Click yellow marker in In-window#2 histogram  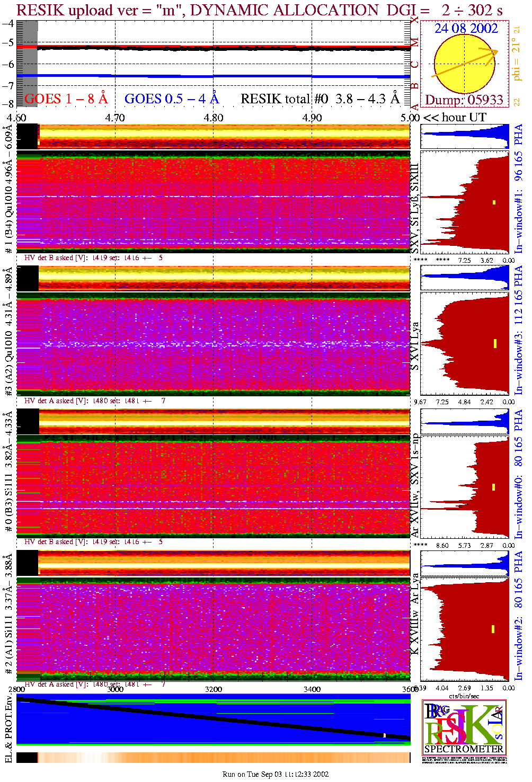click(493, 629)
